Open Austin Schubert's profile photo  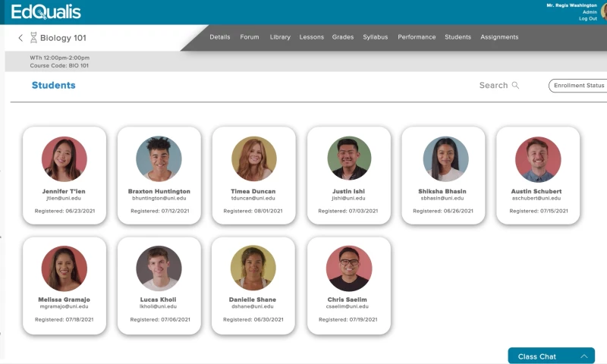click(x=538, y=159)
